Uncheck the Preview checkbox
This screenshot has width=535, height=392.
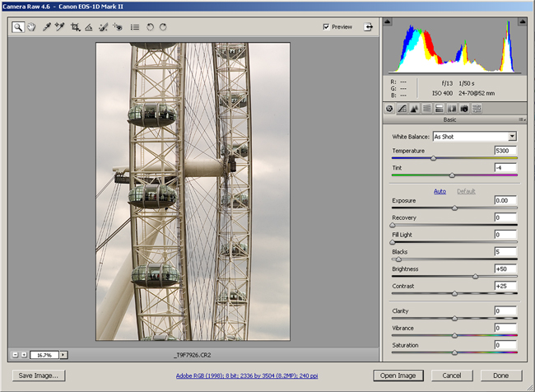point(327,26)
